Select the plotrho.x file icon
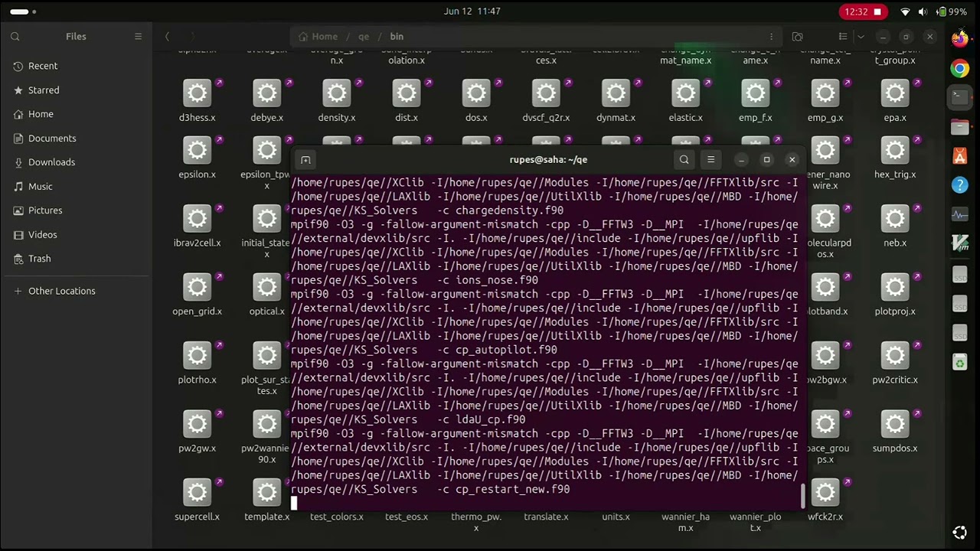 (197, 355)
